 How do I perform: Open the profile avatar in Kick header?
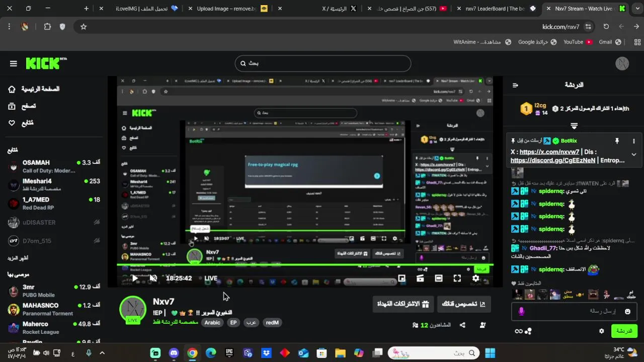(622, 63)
